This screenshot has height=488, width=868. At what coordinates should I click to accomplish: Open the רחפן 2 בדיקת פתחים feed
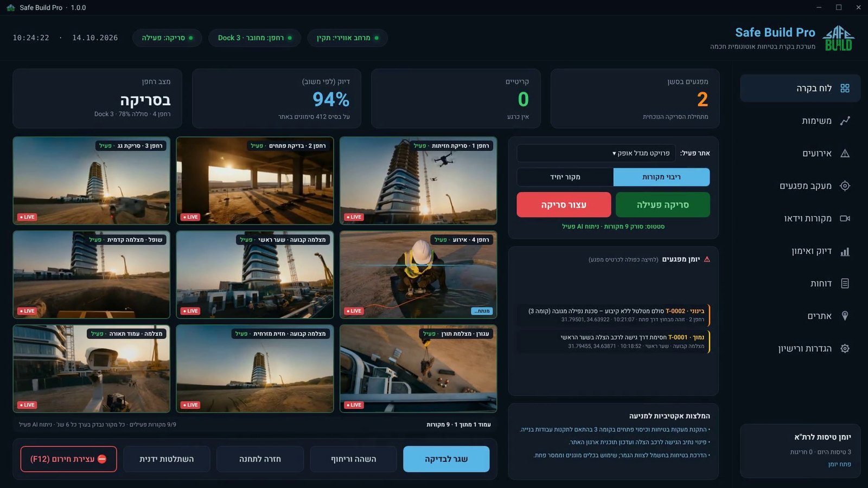pyautogui.click(x=255, y=181)
